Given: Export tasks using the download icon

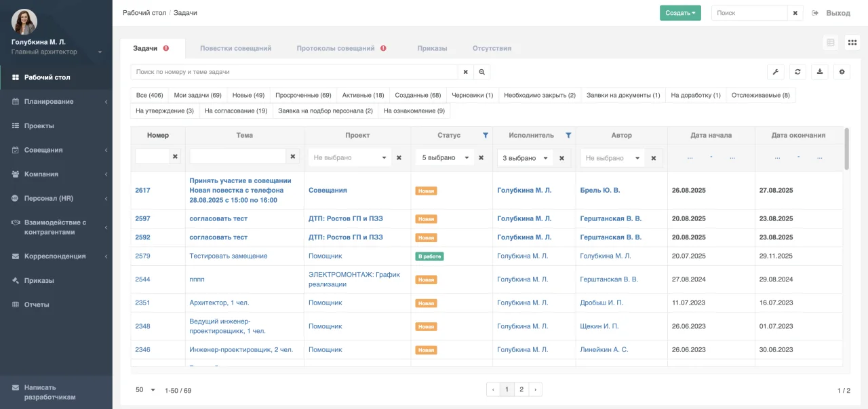Looking at the screenshot, I should click(819, 71).
